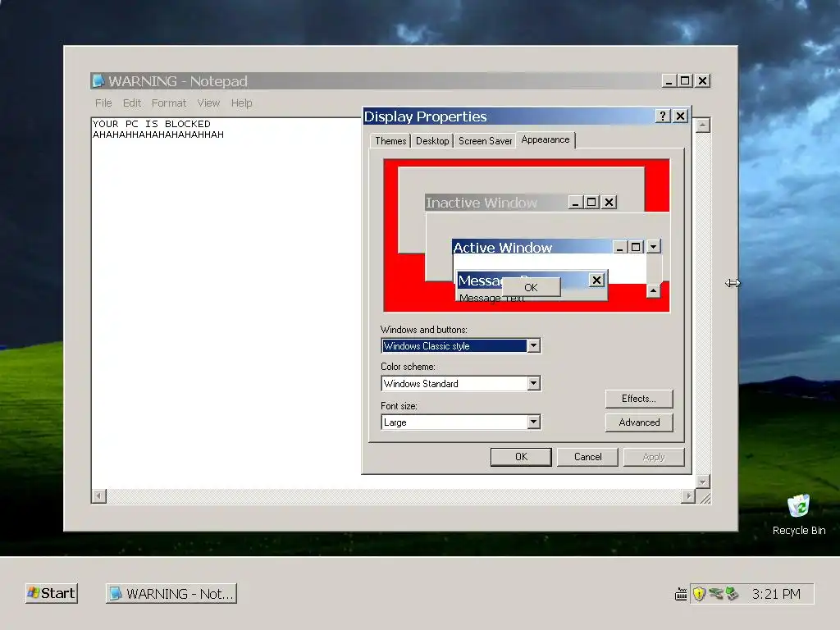Screen dimensions: 840x630
Task: Maximize the WARNING Notepad window
Action: click(685, 81)
